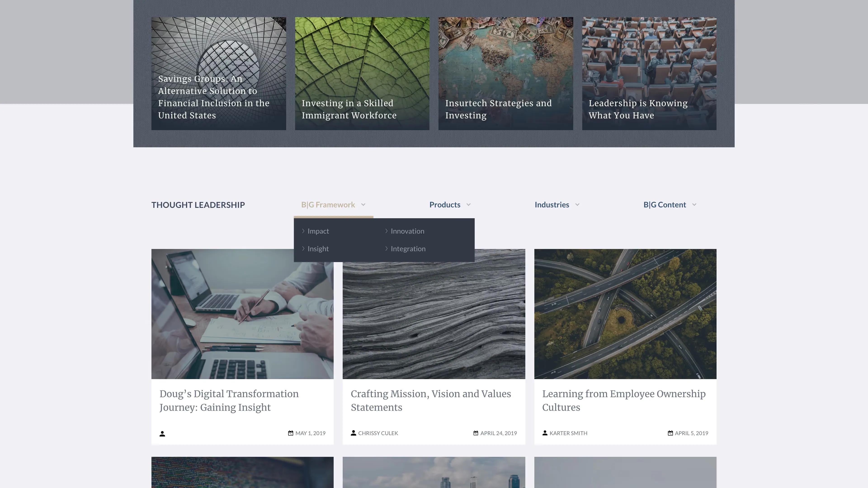Read Learning from Employee Ownership Cultures article
Viewport: 868px width, 488px height.
[624, 400]
